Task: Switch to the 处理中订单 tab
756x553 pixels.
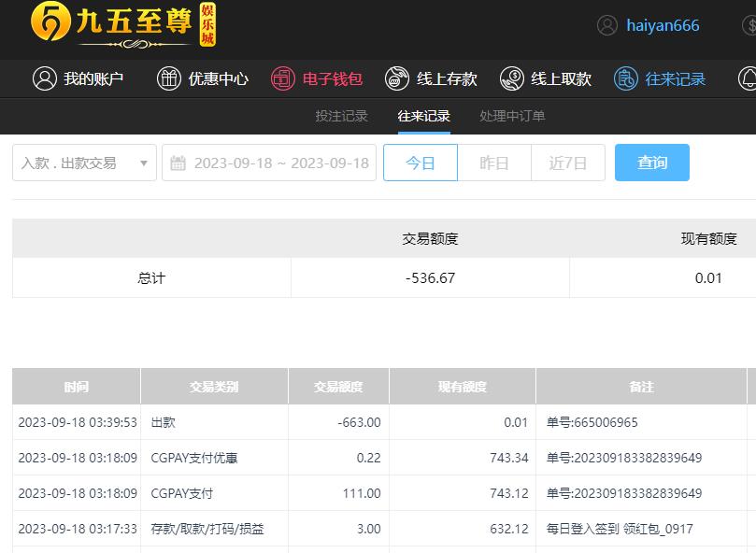Action: [x=512, y=116]
